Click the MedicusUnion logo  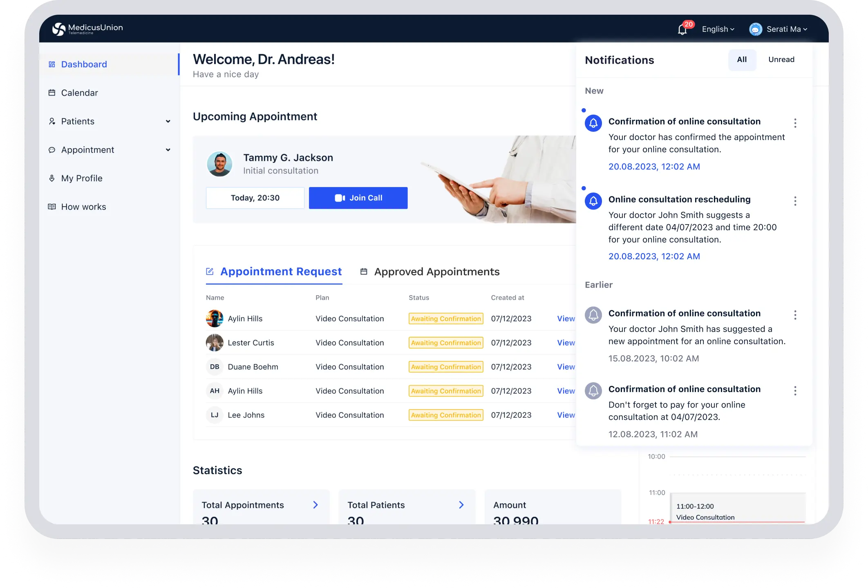[x=87, y=29]
